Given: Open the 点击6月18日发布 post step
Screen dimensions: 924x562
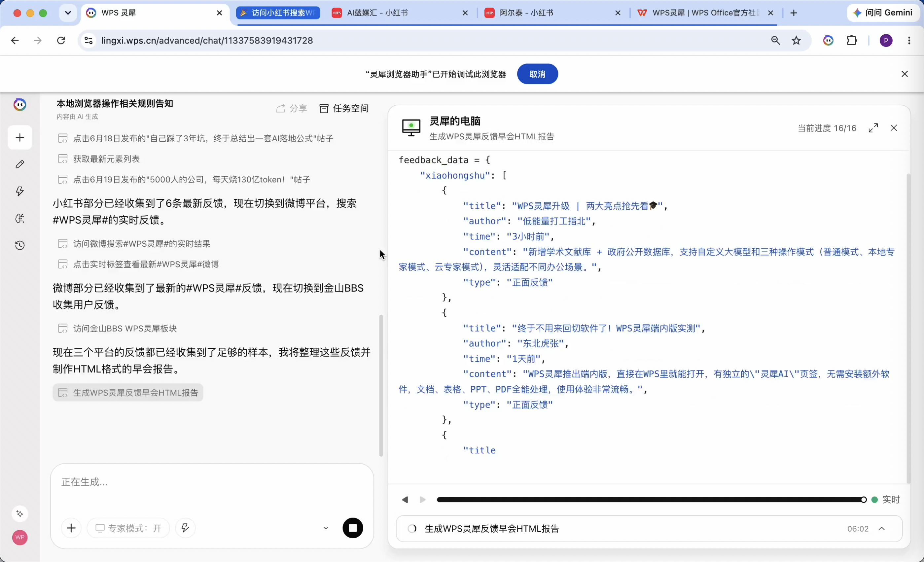Looking at the screenshot, I should pyautogui.click(x=195, y=139).
